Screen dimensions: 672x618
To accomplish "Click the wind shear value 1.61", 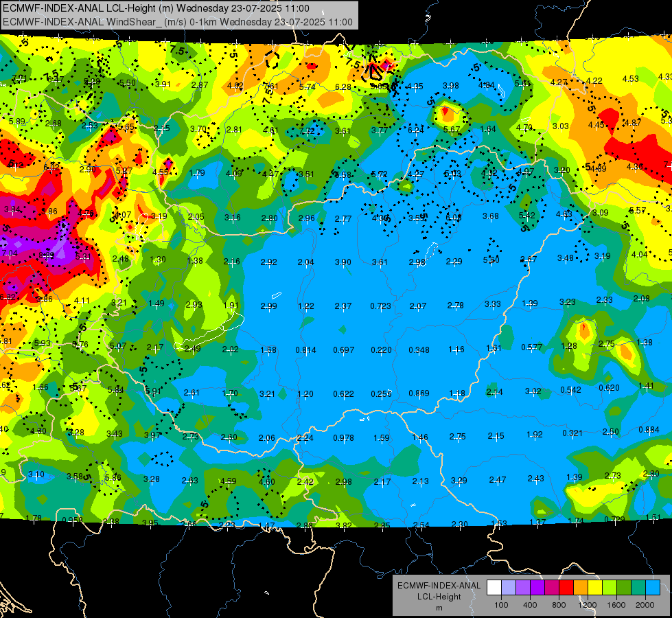I will tap(494, 348).
